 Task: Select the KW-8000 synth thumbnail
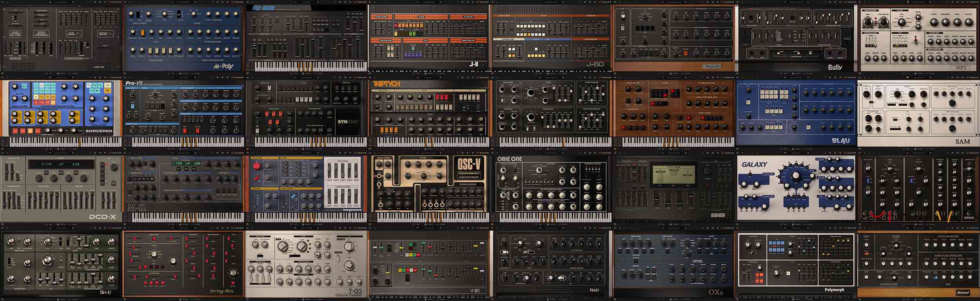[306, 38]
